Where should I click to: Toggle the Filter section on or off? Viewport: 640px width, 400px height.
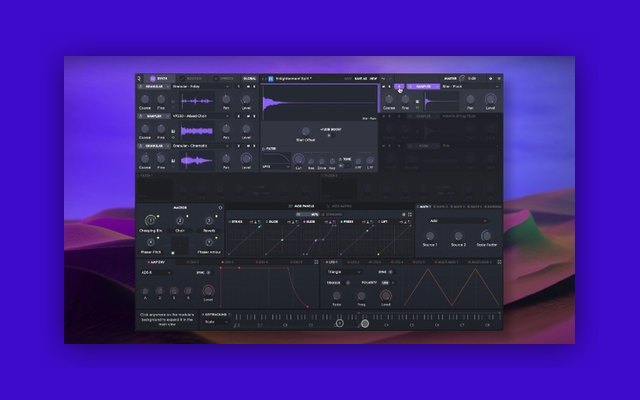tap(264, 149)
